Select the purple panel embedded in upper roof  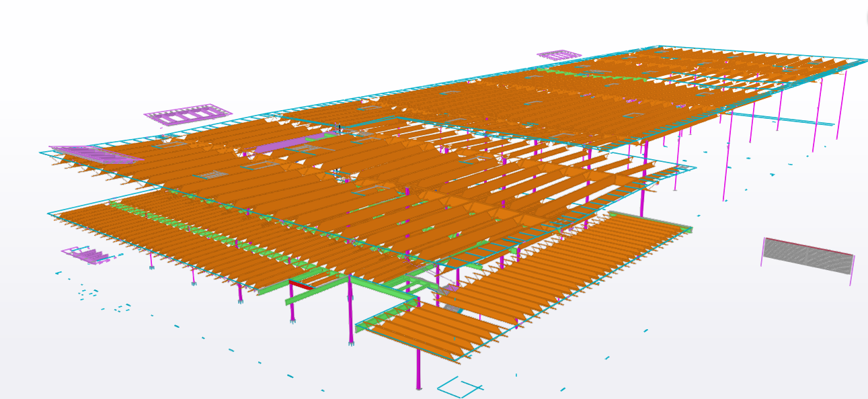click(x=277, y=146)
